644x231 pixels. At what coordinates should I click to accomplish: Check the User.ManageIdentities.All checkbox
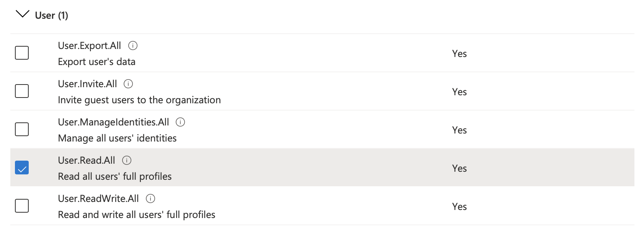pos(22,129)
